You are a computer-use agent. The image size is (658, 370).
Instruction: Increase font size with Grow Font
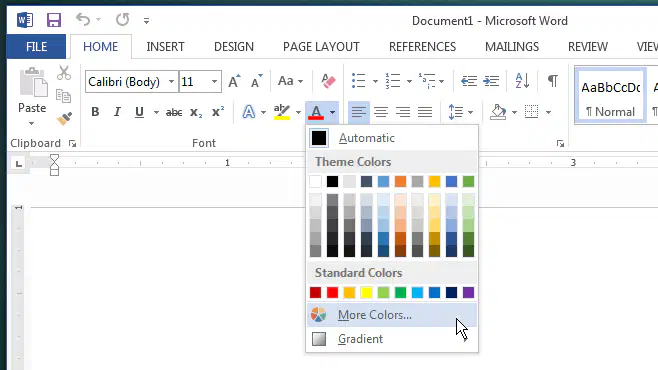(x=234, y=81)
